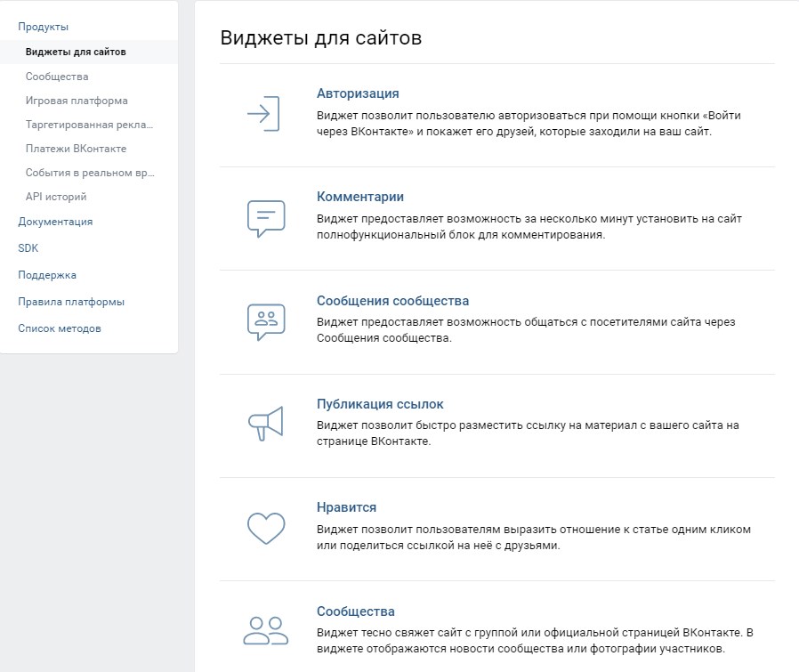Open the Авторизация widget link
This screenshot has height=672, width=799.
358,93
